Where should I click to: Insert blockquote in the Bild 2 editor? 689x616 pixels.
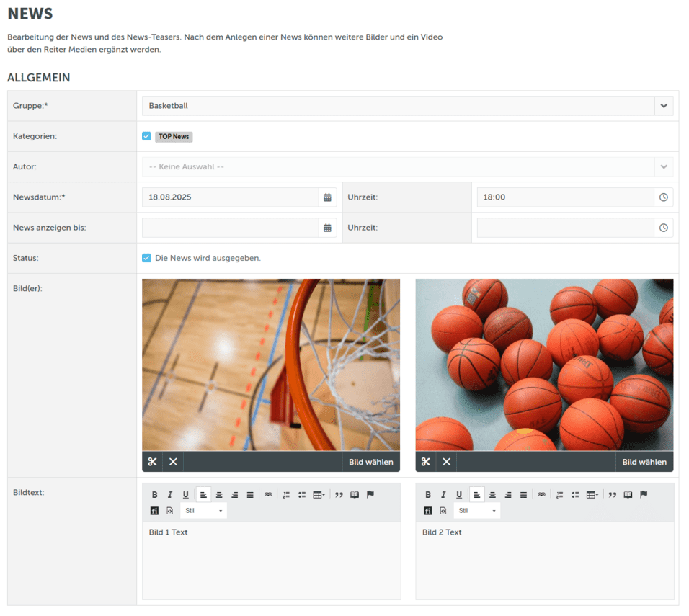tap(612, 495)
